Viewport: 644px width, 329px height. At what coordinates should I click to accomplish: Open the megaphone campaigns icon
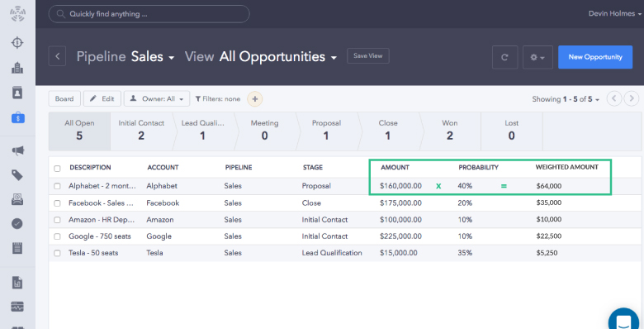coord(17,150)
